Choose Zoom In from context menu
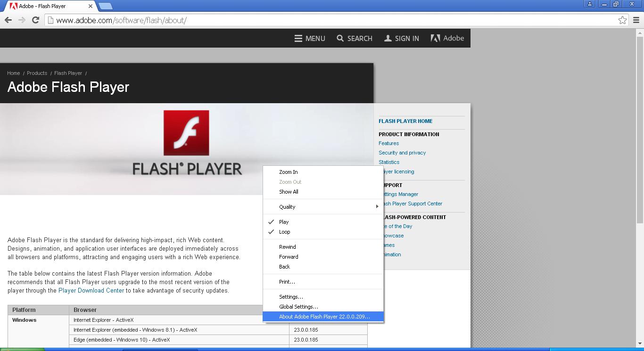This screenshot has width=644, height=351. [323, 172]
